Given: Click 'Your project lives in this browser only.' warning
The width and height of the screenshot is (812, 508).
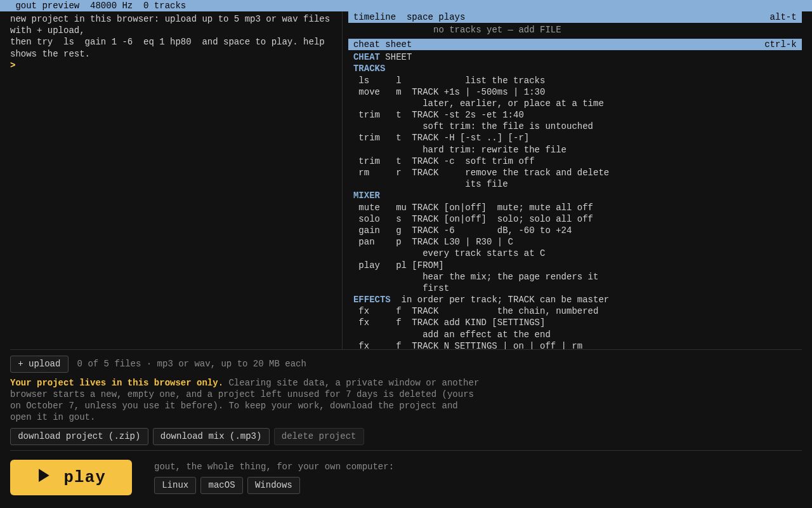Looking at the screenshot, I should point(117,383).
